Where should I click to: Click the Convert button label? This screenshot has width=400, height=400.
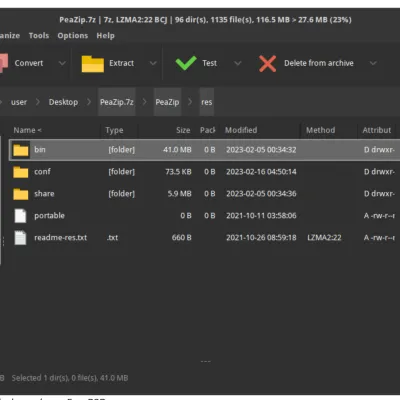(29, 63)
